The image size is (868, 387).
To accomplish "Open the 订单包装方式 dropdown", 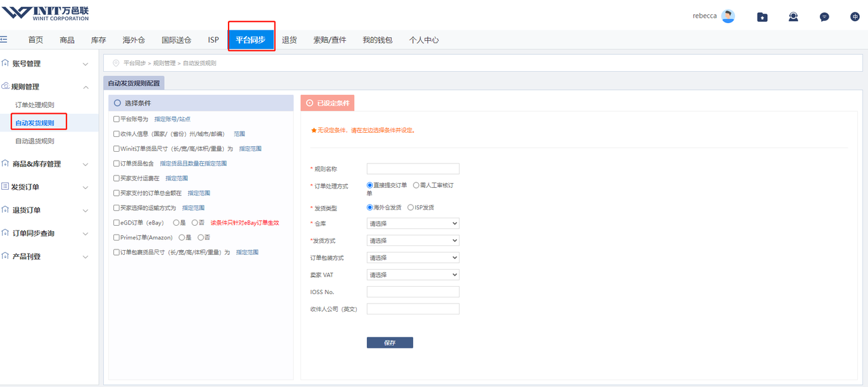I will 413,258.
